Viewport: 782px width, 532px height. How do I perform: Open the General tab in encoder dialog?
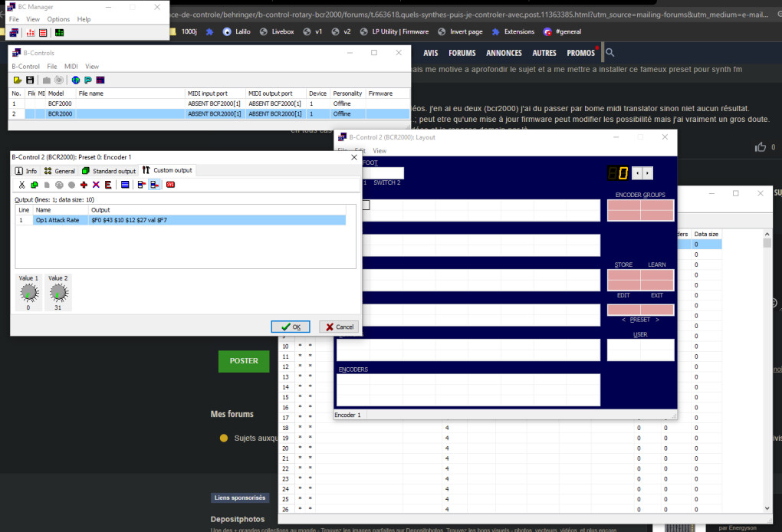[59, 171]
